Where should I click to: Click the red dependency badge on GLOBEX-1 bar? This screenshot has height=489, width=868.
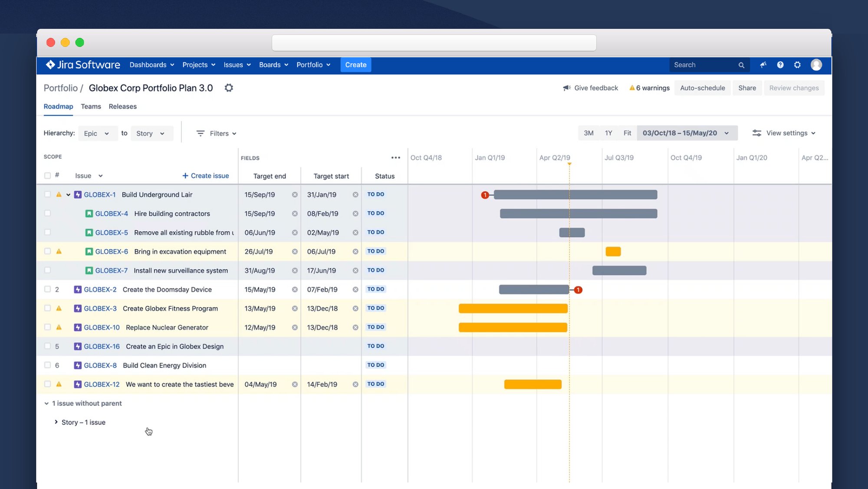coord(485,195)
